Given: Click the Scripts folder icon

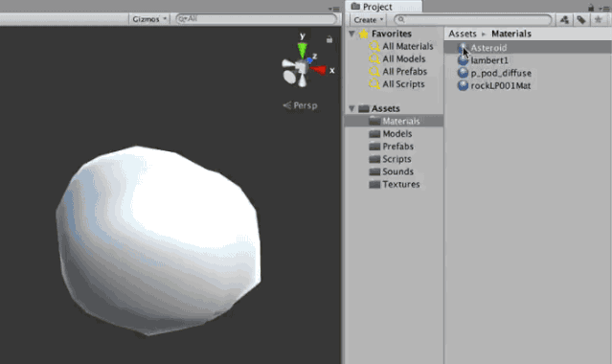Looking at the screenshot, I should pyautogui.click(x=374, y=159).
